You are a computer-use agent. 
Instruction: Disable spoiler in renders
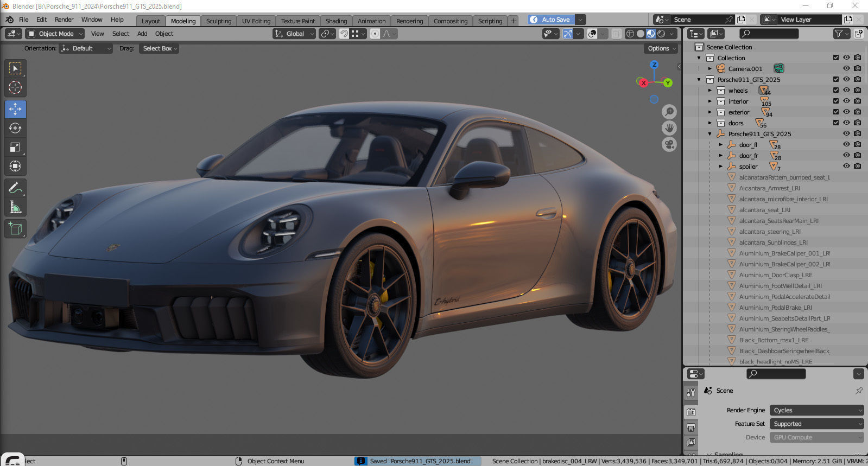857,166
